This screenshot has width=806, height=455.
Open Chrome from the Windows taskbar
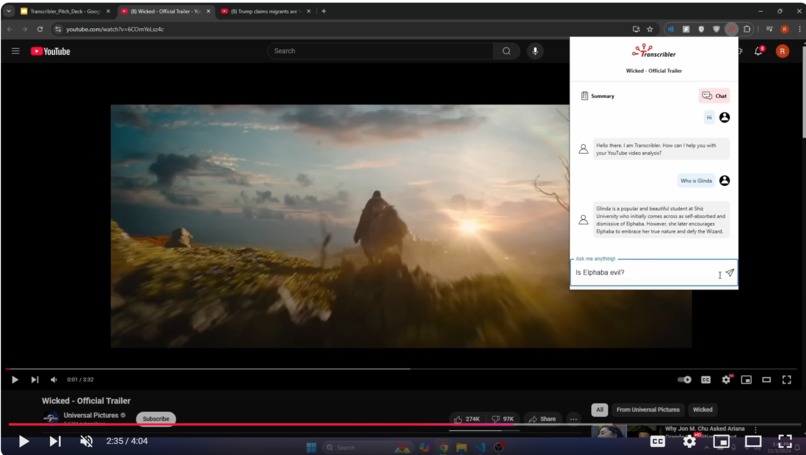tap(443, 448)
